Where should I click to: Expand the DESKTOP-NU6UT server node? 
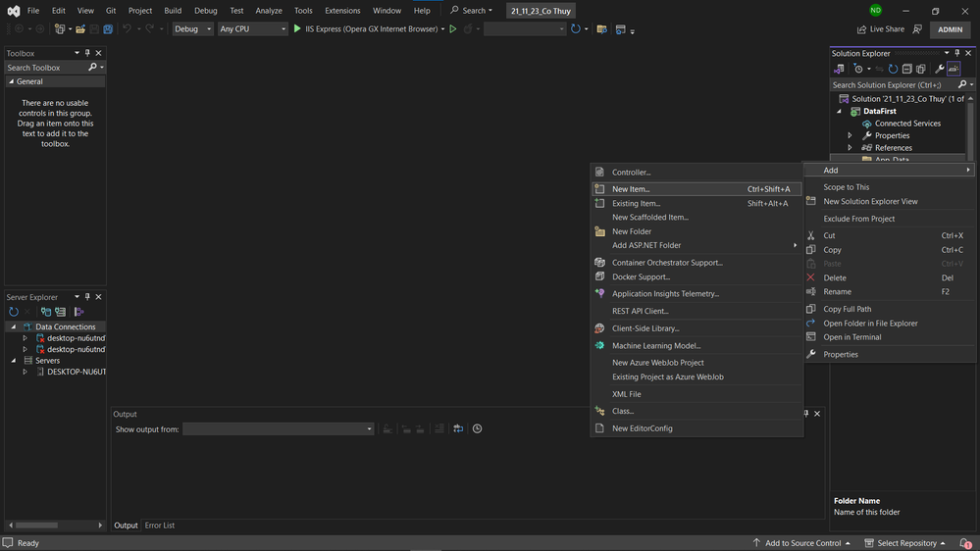pos(25,372)
